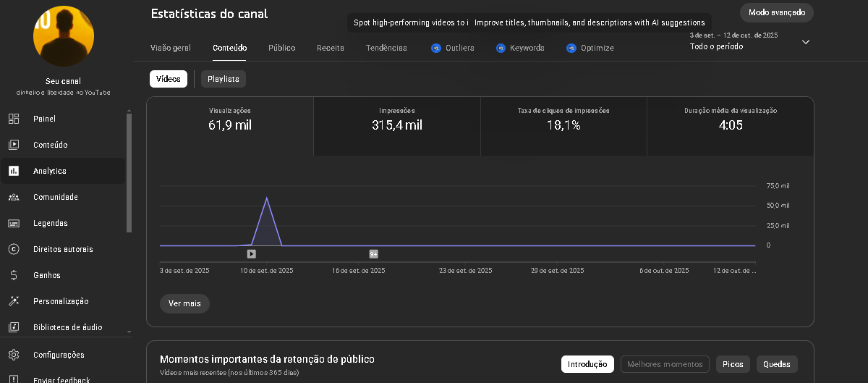Click the 9+ videos marker on chart
The width and height of the screenshot is (868, 383).
374,253
